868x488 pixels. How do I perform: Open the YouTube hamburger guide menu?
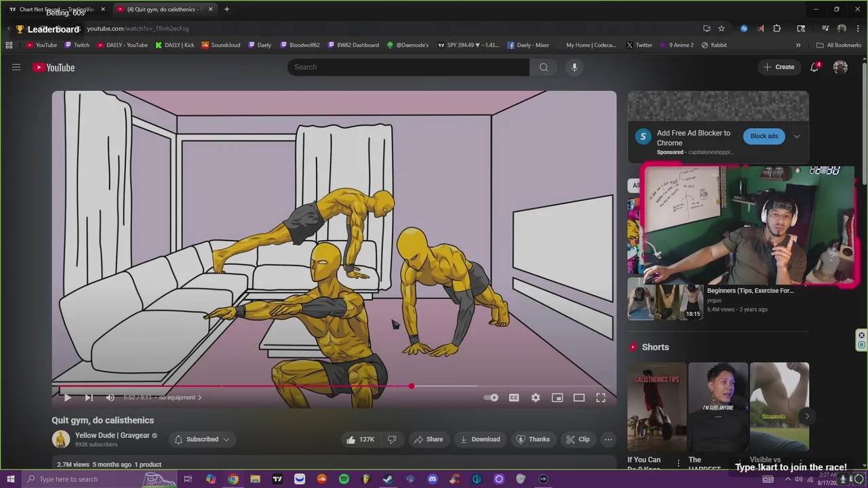click(x=16, y=67)
